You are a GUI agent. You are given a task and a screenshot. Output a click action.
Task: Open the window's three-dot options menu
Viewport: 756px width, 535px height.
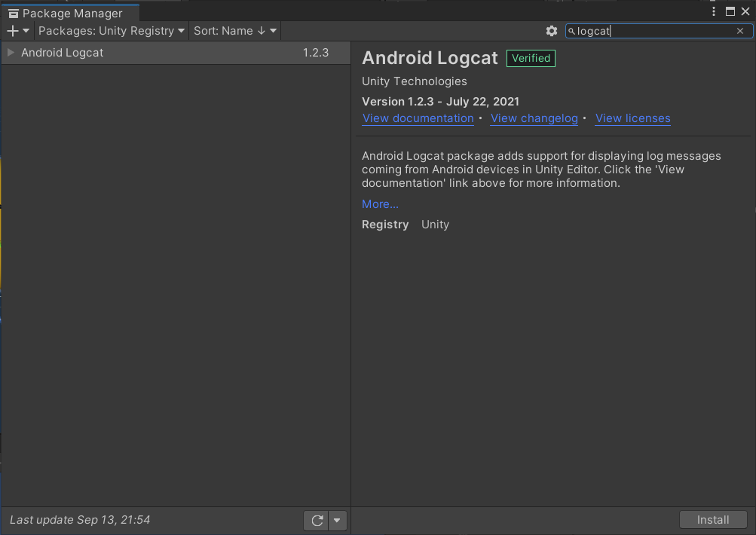point(714,11)
